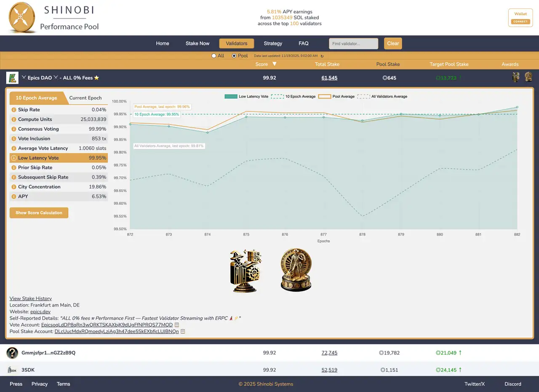Viewport: 539px width, 392px height.
Task: Open the Strategy page from the navigation
Action: [x=273, y=43]
